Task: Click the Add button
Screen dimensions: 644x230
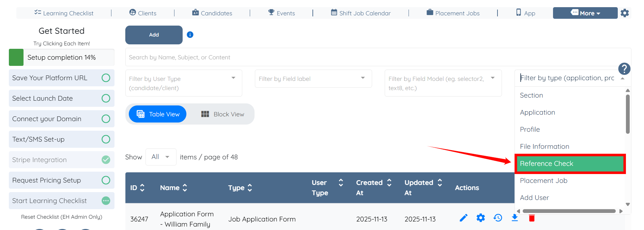Action: [x=154, y=35]
